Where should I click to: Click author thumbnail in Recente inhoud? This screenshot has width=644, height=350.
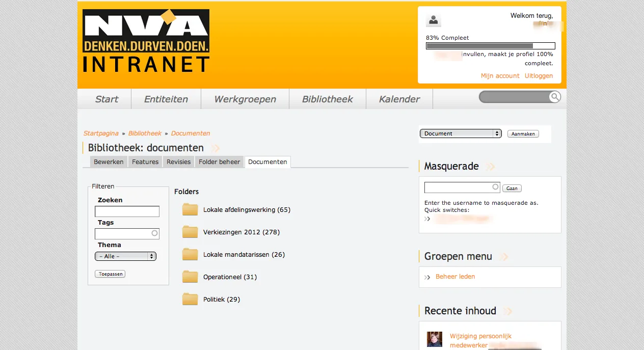(435, 340)
